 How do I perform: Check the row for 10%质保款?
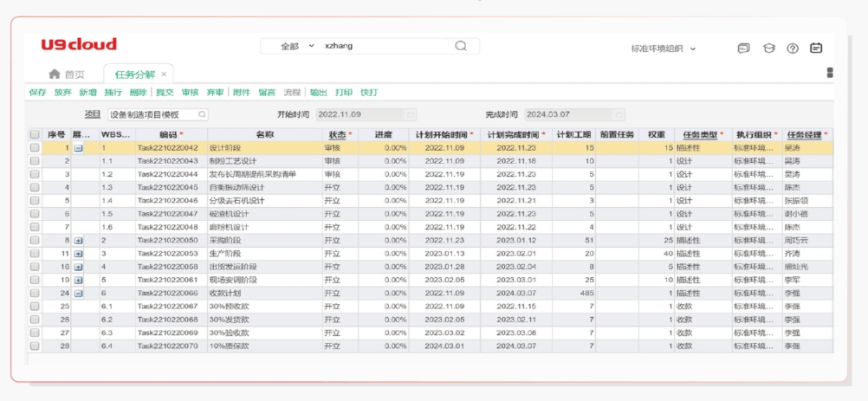coord(35,346)
